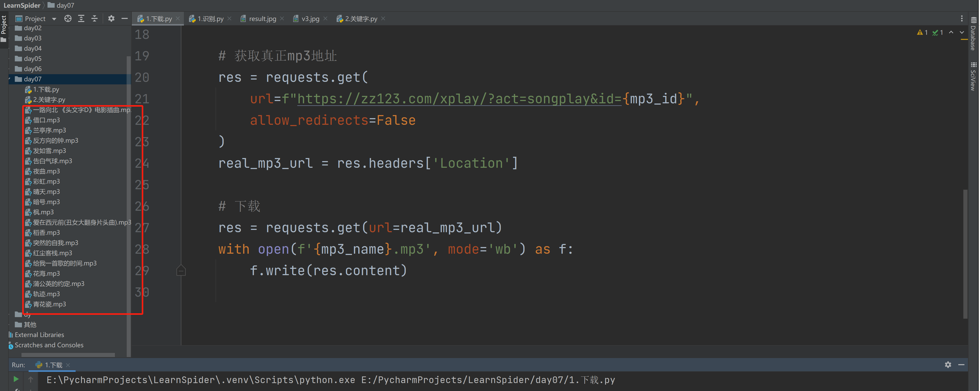Click the zz123.com URL in code

pos(459,99)
